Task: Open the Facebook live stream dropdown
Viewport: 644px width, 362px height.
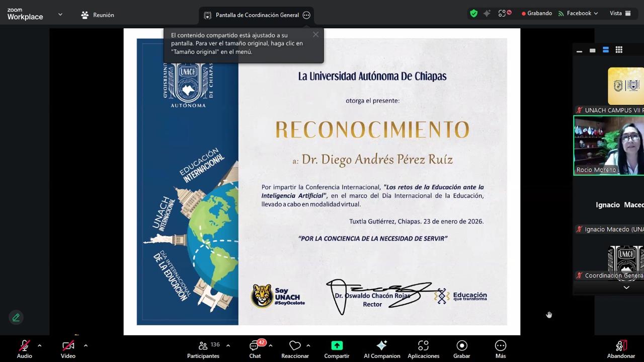Action: point(578,14)
